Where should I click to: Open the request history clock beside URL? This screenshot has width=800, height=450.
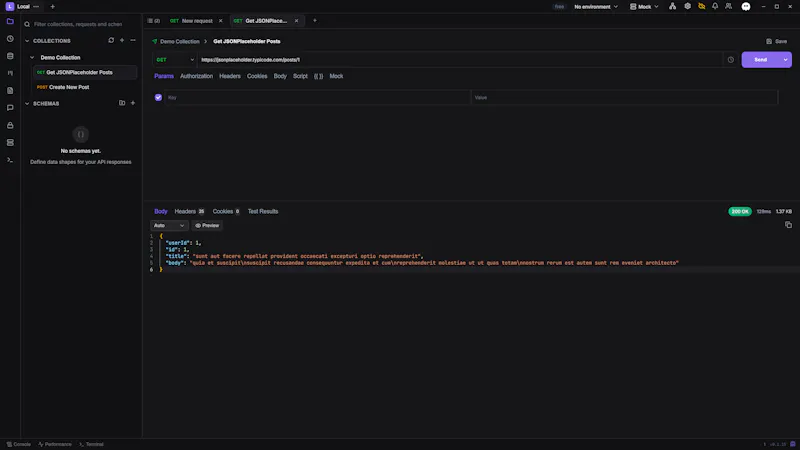click(x=731, y=60)
